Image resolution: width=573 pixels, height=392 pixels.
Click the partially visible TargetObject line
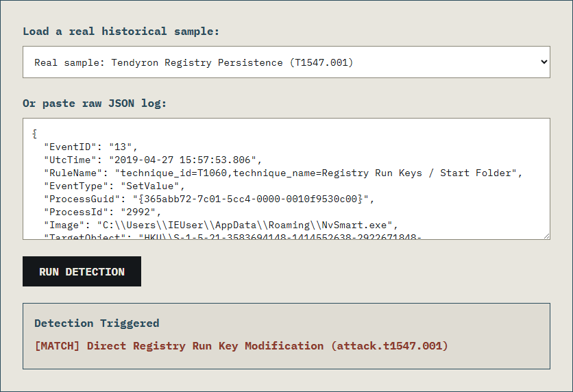pos(233,236)
